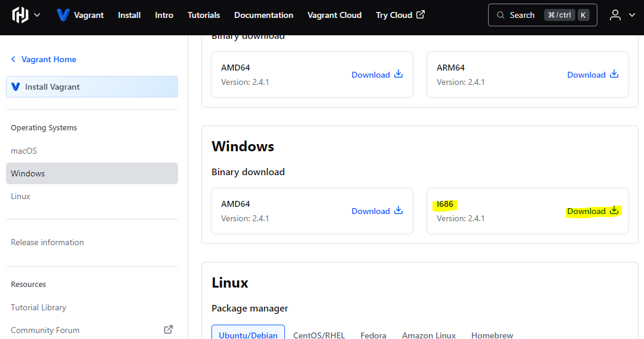Click the back chevron beside Vagrant Home

[x=13, y=60]
